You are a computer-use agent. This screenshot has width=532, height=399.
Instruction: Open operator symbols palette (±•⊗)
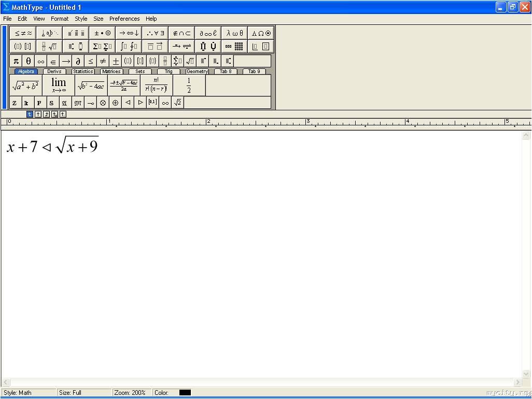(103, 33)
